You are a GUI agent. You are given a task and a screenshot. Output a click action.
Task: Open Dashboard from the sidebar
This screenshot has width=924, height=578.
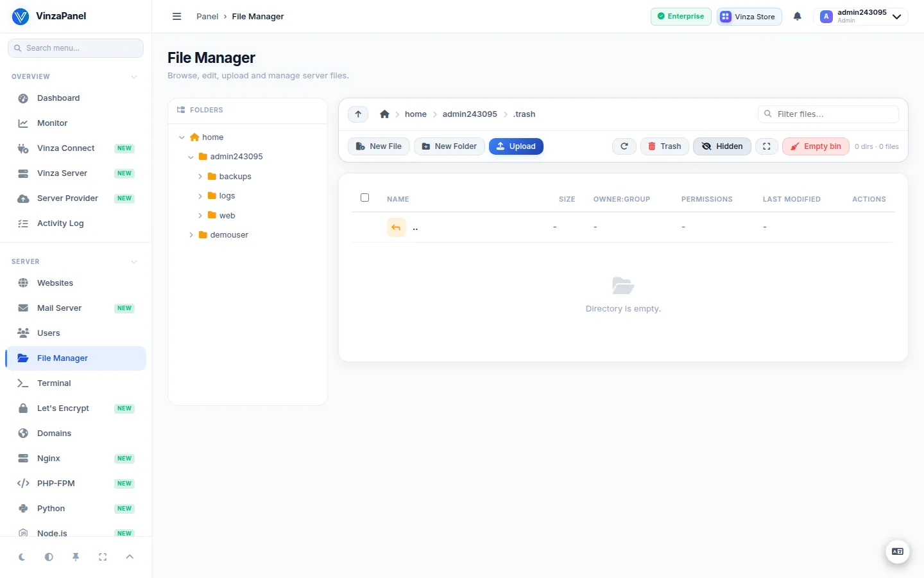pyautogui.click(x=76, y=98)
